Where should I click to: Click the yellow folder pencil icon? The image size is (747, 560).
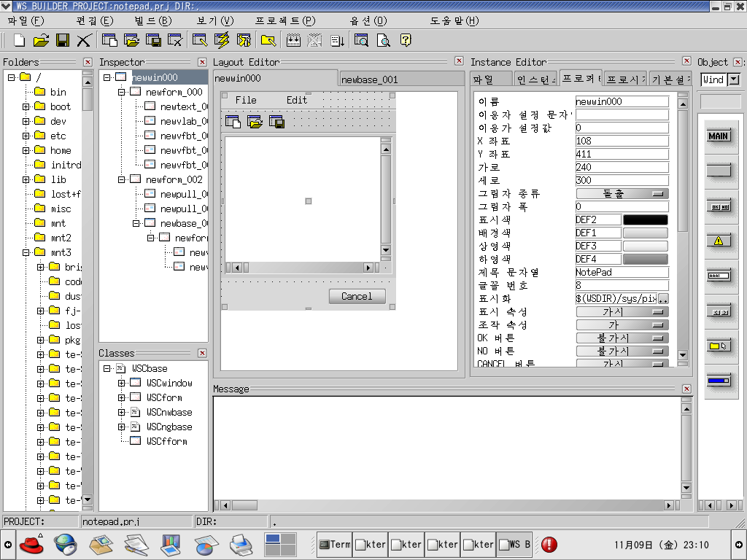[x=268, y=41]
